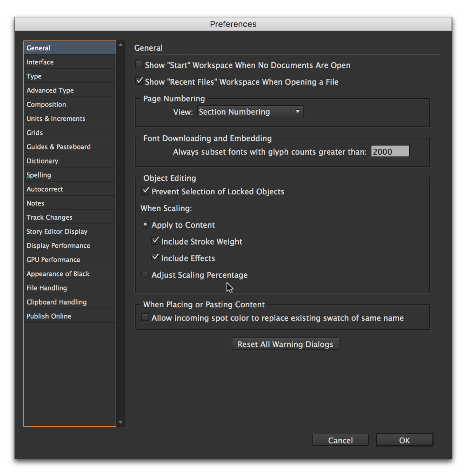Screen dimensions: 467x476
Task: Disable Prevent Selection of Locked Objects
Action: coord(145,190)
